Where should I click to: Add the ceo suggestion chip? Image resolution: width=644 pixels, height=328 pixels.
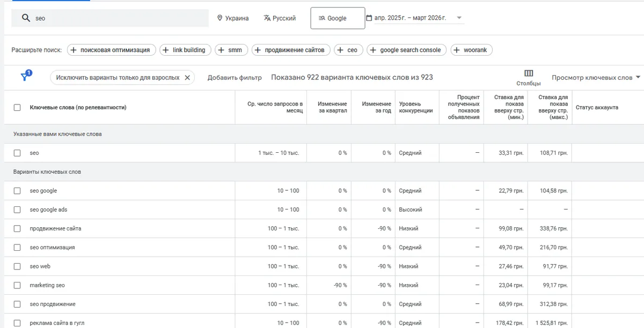click(348, 50)
